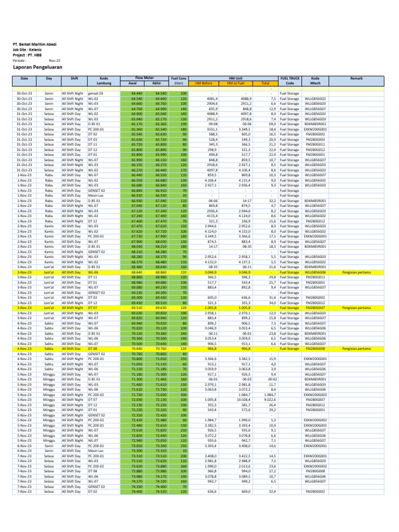This screenshot has height=532, width=399.
Task: Click the Kode Lambung column header
Action: (104, 81)
